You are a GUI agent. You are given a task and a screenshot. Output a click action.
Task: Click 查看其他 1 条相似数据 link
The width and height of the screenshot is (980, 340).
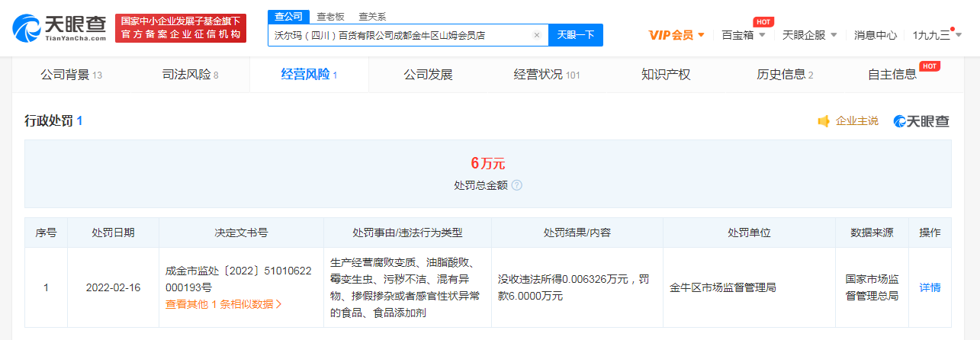click(x=223, y=304)
